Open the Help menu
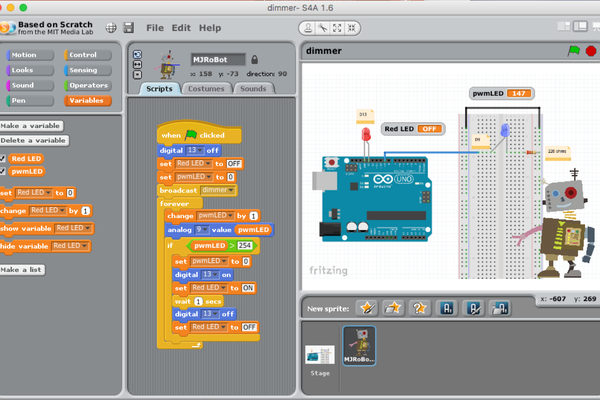The image size is (600, 400). tap(210, 28)
